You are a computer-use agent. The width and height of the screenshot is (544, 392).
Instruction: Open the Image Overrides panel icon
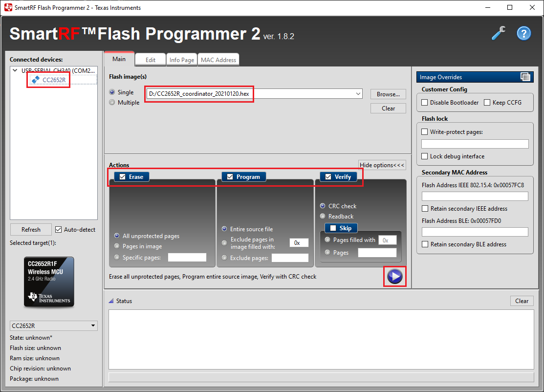526,77
